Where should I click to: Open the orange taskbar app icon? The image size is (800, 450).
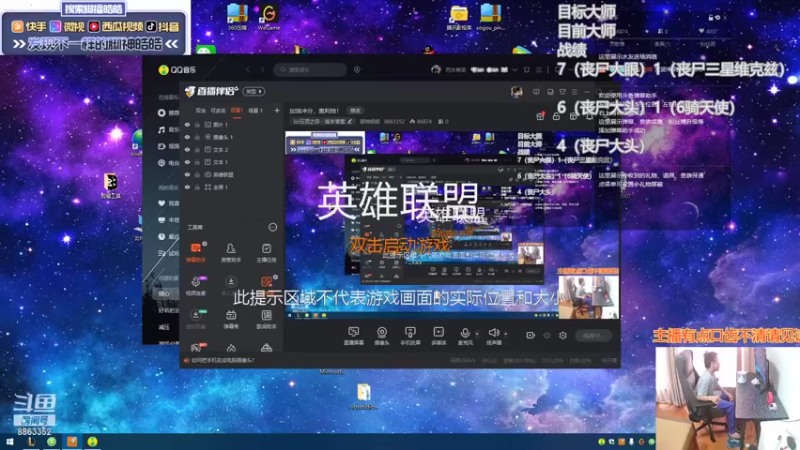72,441
